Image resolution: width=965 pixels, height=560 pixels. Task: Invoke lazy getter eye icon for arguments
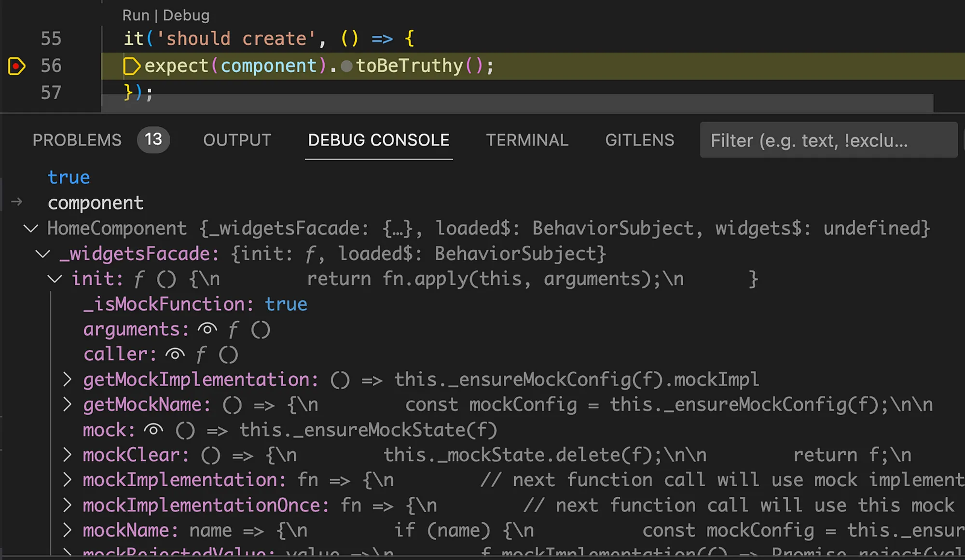click(207, 329)
